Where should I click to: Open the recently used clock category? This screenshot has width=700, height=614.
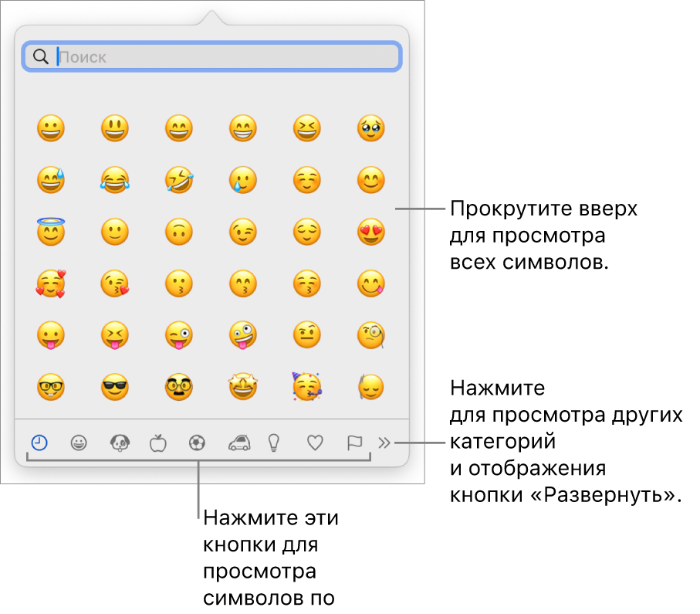point(39,443)
